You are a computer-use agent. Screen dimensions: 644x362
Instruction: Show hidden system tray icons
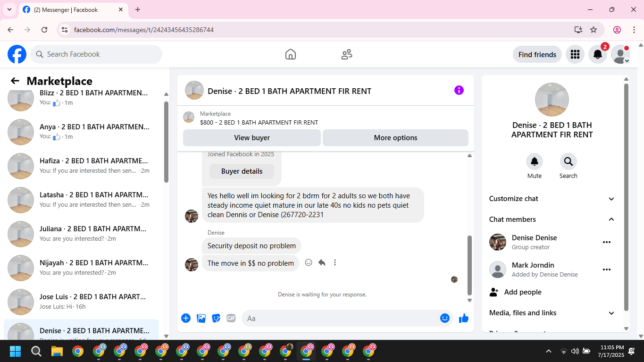(549, 351)
